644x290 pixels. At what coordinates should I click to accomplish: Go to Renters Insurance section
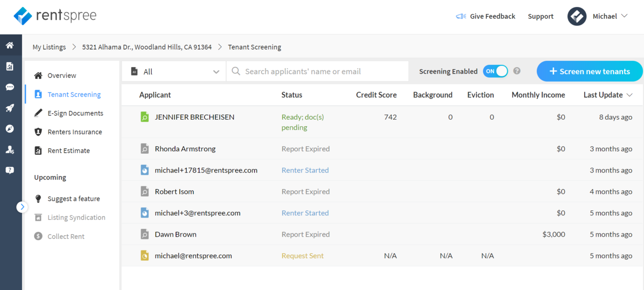click(x=75, y=132)
